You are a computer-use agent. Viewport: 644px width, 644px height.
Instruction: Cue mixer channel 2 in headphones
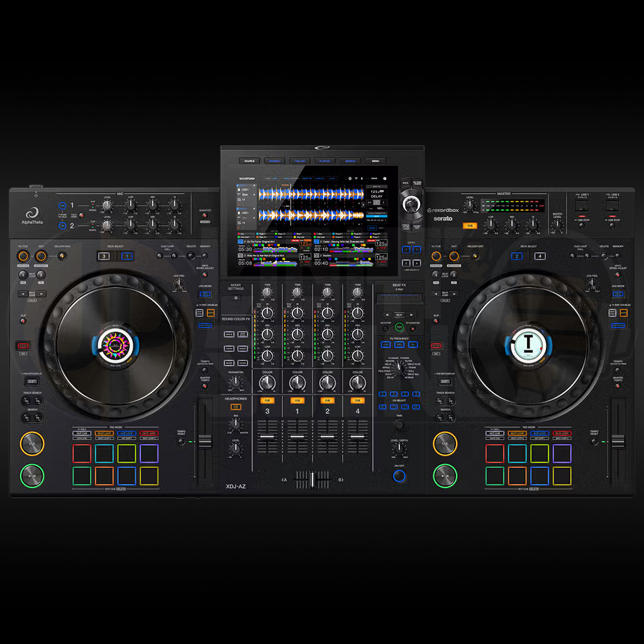tap(327, 401)
